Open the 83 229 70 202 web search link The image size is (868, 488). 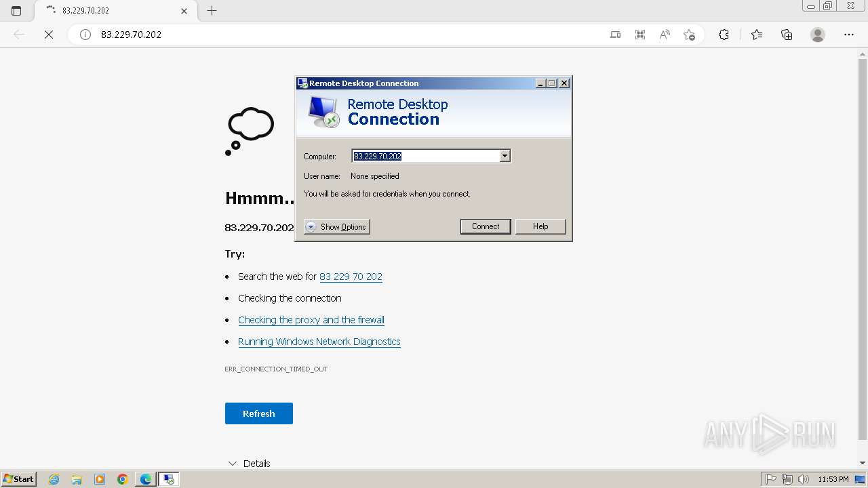pos(351,277)
